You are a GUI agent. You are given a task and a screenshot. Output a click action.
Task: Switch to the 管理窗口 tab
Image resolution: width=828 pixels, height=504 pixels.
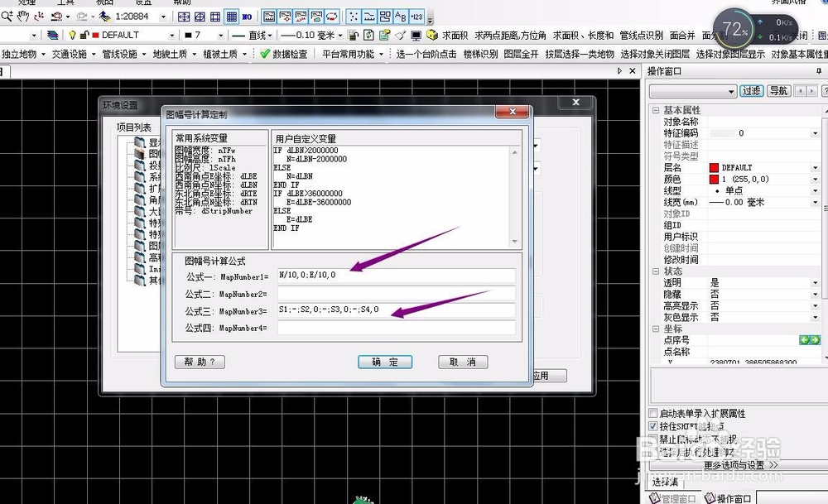672,498
